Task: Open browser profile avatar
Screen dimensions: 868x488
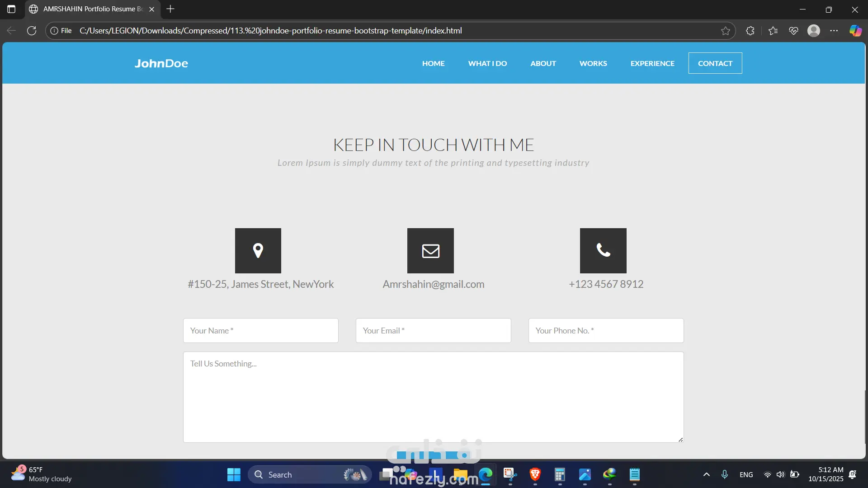Action: point(814,31)
